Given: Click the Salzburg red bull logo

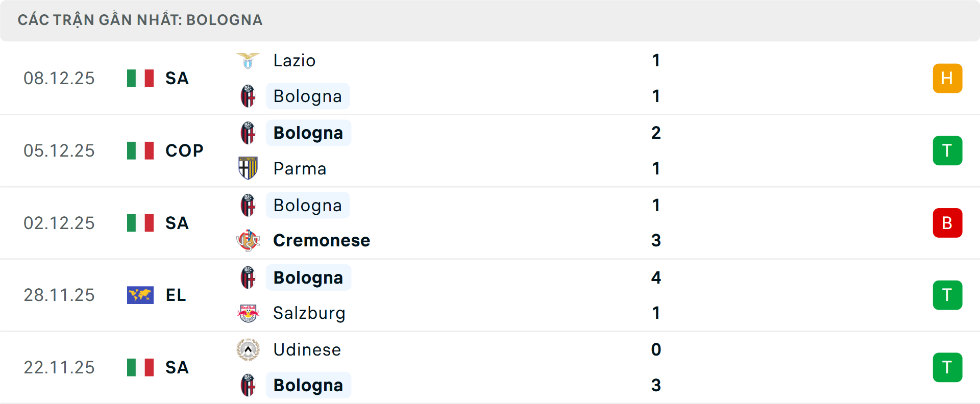Looking at the screenshot, I should coord(248,313).
